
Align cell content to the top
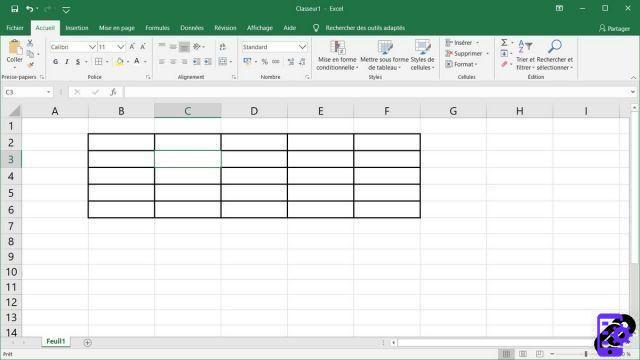(x=162, y=47)
